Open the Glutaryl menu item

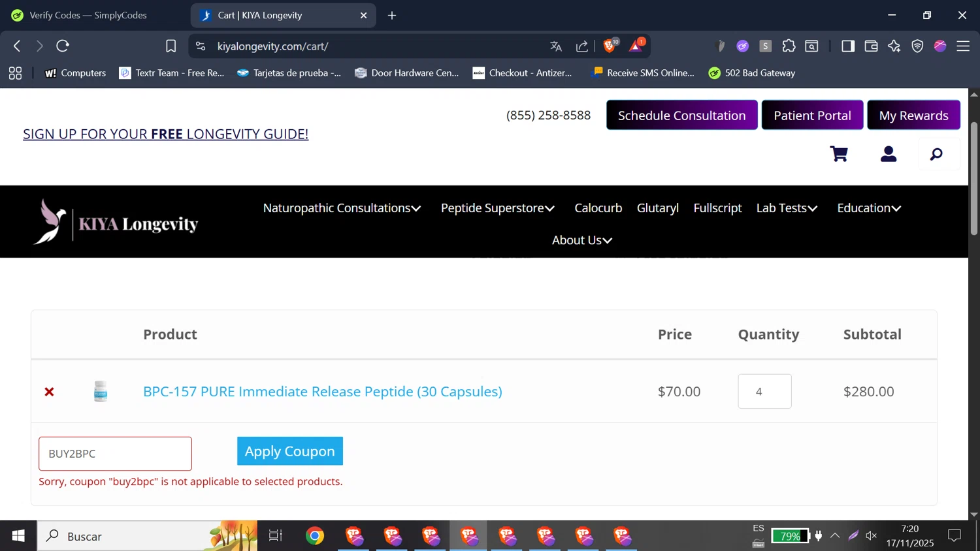658,208
